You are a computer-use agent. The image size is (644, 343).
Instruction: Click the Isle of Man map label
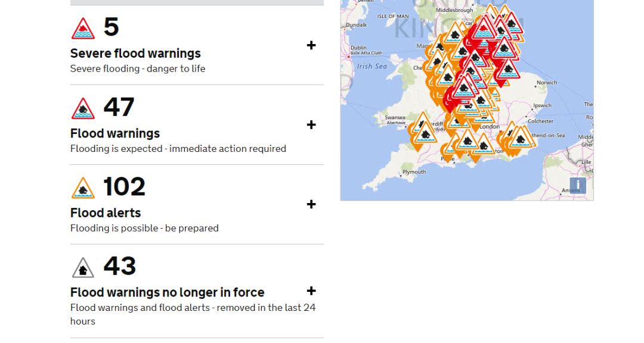click(393, 17)
